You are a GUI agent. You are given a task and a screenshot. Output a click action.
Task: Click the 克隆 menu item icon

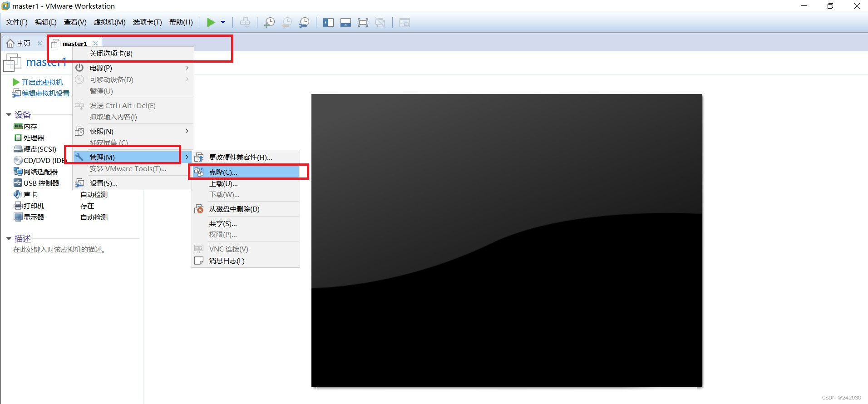pyautogui.click(x=199, y=172)
